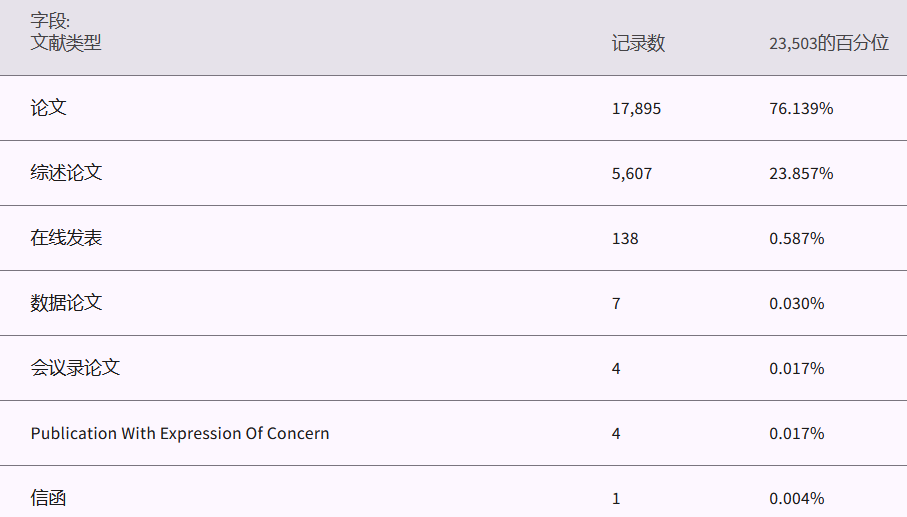Click the record count 7 for 数据论文

[x=616, y=303]
